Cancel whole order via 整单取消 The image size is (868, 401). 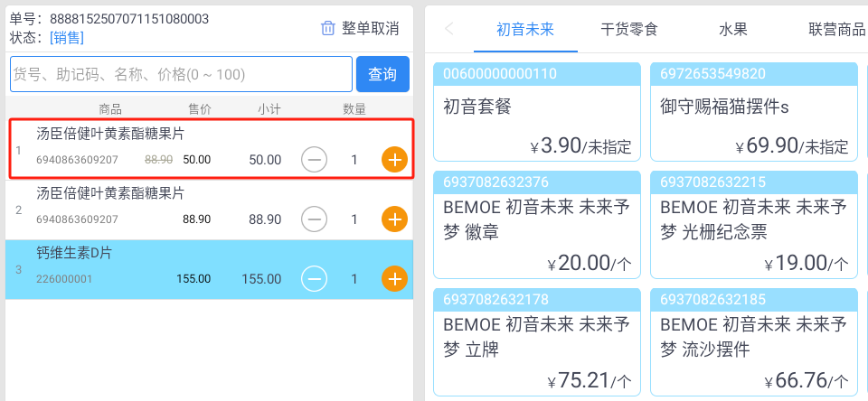point(371,28)
